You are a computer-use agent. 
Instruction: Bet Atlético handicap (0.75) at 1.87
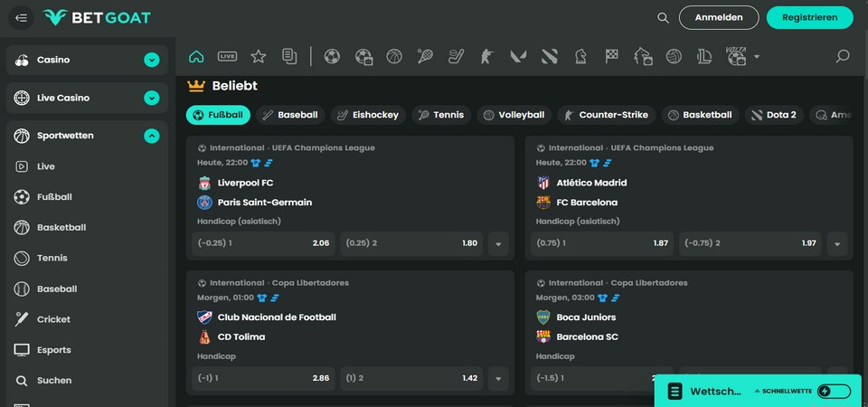pyautogui.click(x=602, y=243)
